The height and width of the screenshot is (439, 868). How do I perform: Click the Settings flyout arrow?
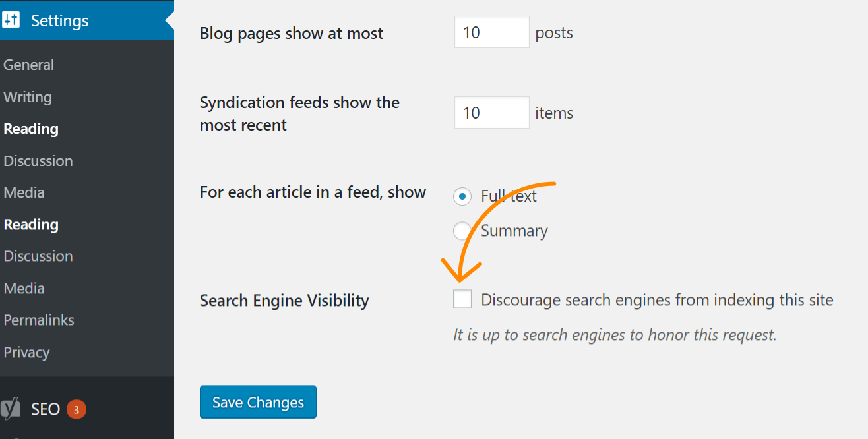click(x=170, y=20)
